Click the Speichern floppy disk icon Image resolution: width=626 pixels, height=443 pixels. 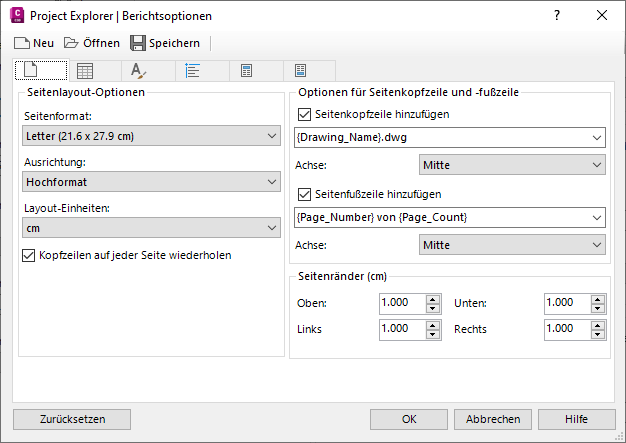click(x=138, y=43)
